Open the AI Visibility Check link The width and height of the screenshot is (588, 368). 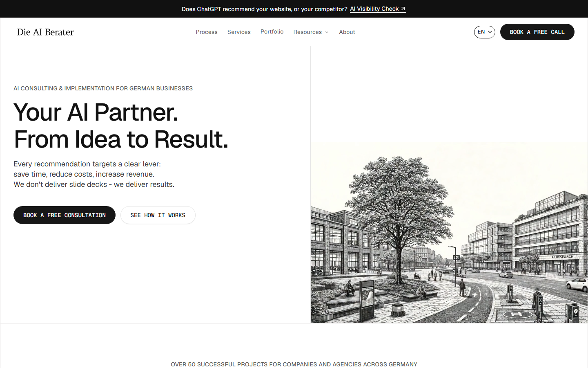[378, 9]
